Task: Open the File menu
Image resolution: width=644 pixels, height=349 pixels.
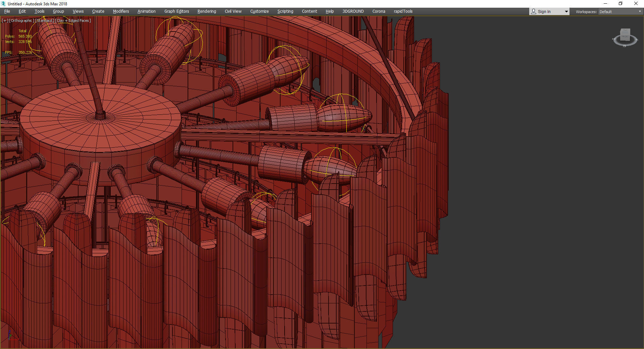Action: [x=7, y=11]
